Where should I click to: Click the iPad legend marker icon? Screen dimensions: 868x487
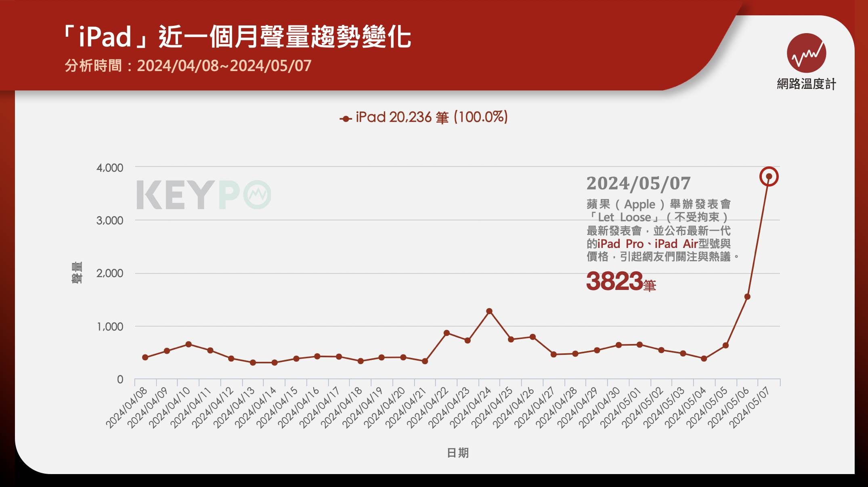[x=345, y=119]
